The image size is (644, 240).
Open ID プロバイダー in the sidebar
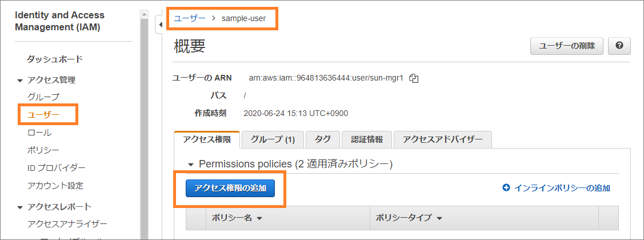point(56,167)
